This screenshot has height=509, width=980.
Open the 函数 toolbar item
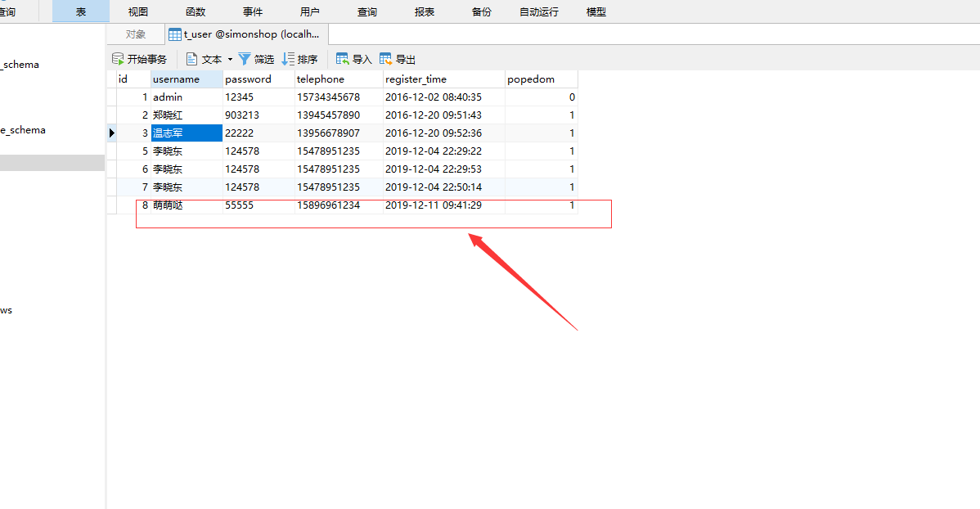click(196, 11)
